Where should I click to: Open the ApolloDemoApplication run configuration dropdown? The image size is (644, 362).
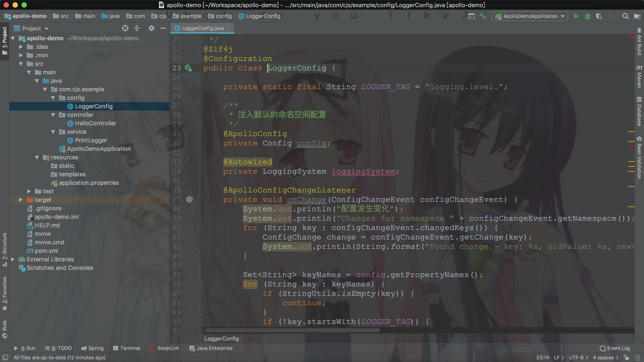coord(530,16)
